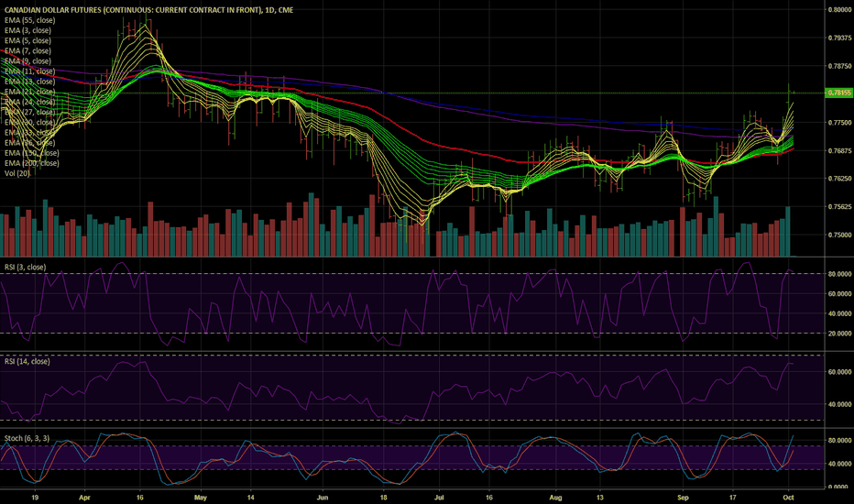Click the EMA (13, close) indicator label
This screenshot has height=504, width=854.
coord(30,82)
